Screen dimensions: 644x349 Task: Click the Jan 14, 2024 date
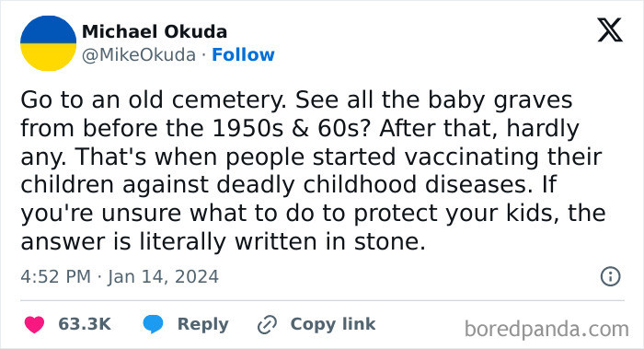pyautogui.click(x=163, y=276)
